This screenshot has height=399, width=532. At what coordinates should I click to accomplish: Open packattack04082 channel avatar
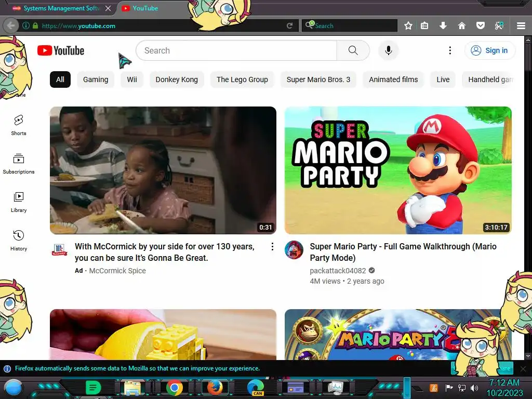[x=294, y=250]
